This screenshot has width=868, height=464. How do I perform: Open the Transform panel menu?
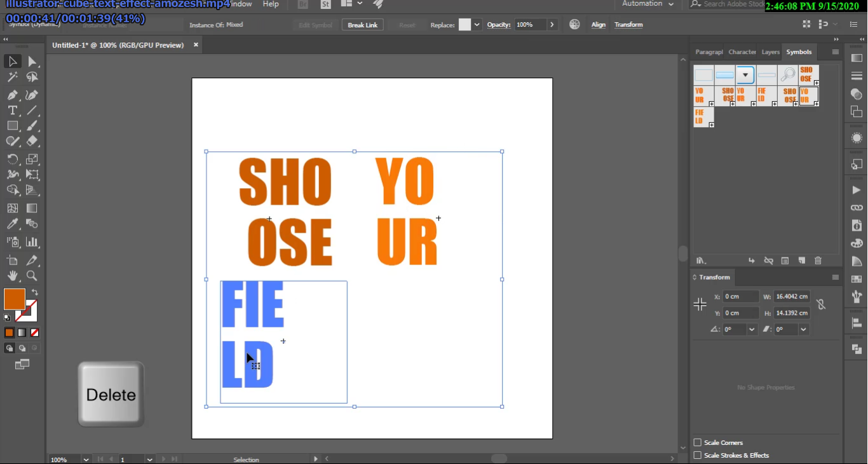[x=836, y=278]
